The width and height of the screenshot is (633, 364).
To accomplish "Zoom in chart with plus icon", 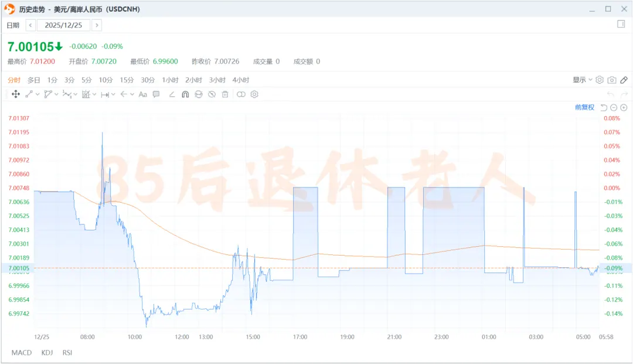I will pos(624,107).
